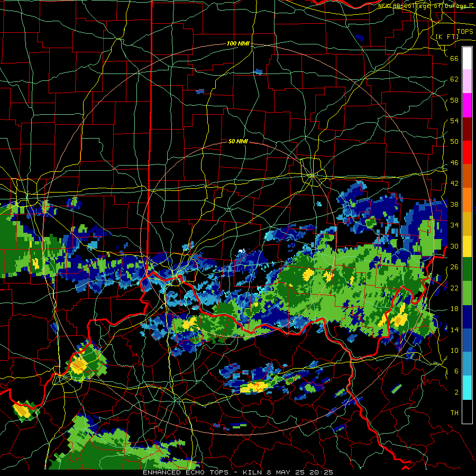The image size is (476, 476).
Task: Click the medium blue swatch of the color scale
Action: pos(467,340)
